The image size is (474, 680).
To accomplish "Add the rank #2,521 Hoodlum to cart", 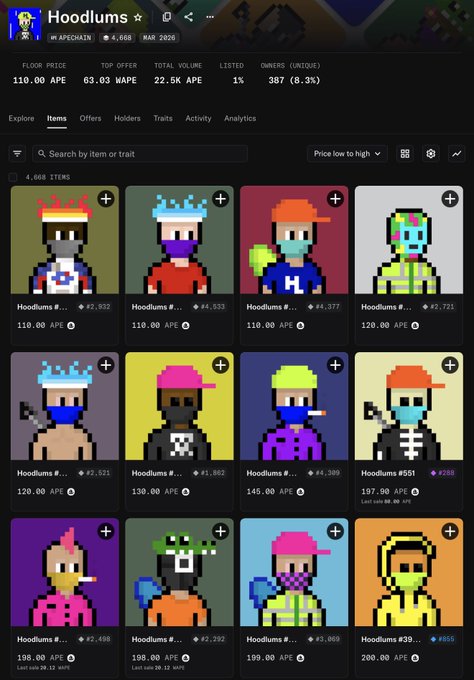I will pos(106,365).
